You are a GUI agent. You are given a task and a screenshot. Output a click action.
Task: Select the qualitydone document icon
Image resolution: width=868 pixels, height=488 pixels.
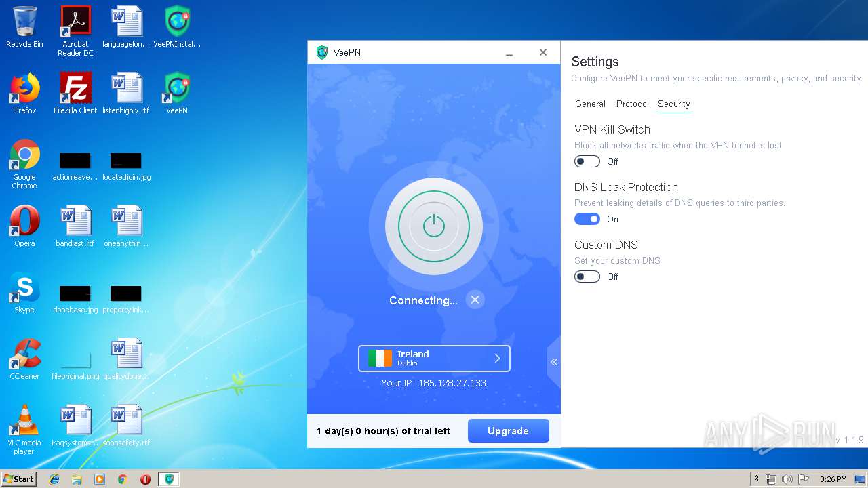[x=126, y=359]
